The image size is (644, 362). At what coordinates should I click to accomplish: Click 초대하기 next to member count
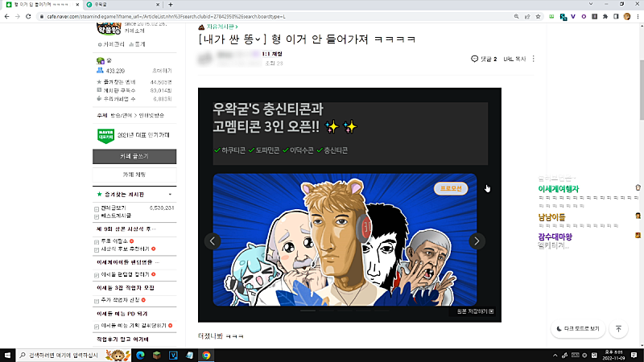[x=162, y=71]
